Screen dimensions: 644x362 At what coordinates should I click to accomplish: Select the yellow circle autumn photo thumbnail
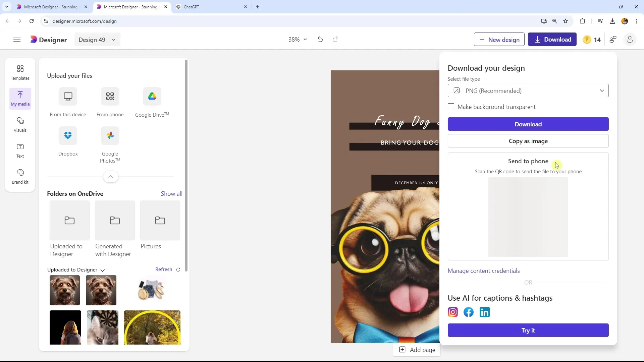pos(152,327)
